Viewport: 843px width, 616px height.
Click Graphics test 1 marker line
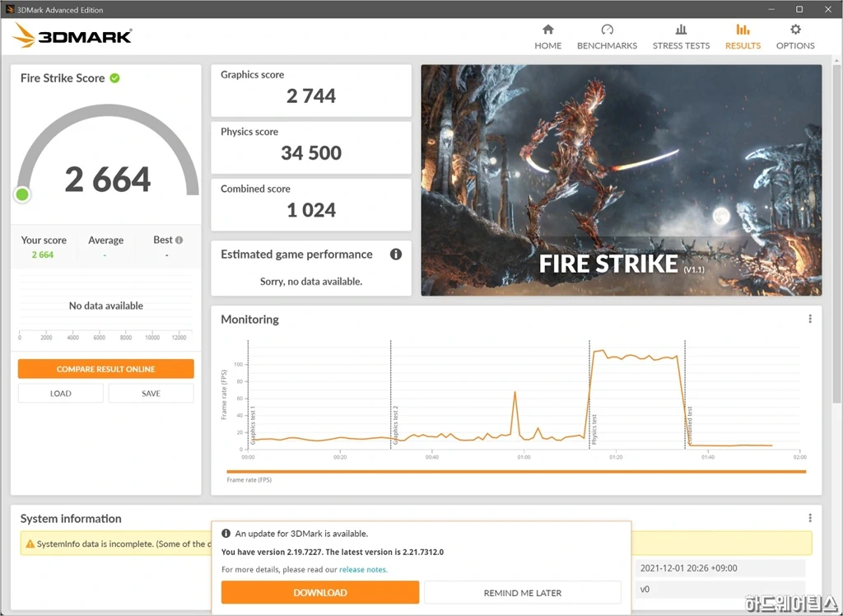(248, 394)
